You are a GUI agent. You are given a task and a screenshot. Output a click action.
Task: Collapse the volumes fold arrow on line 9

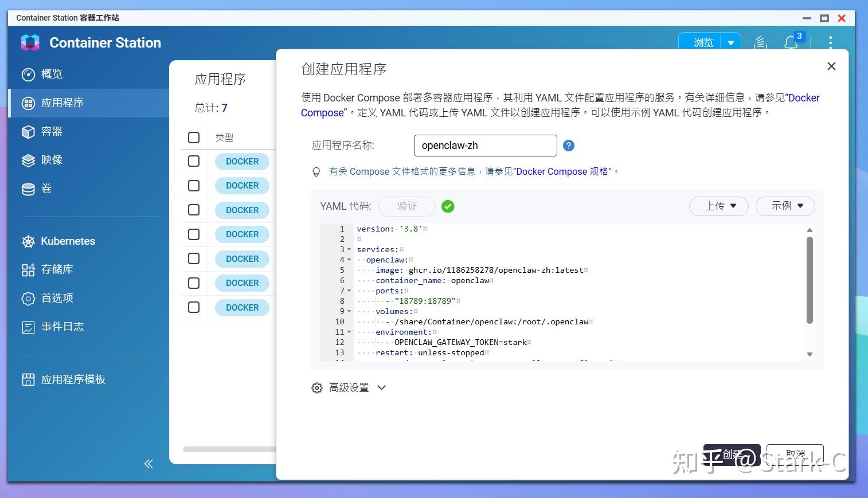349,312
